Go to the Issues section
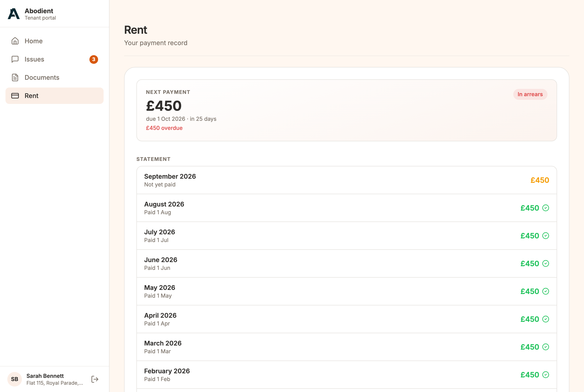 point(54,59)
